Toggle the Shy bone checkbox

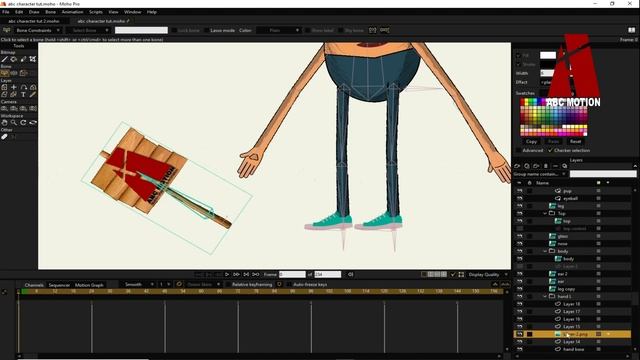point(341,30)
